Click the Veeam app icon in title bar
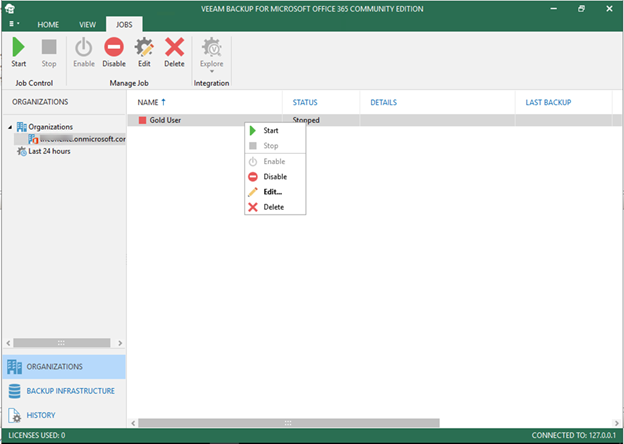The width and height of the screenshot is (624, 444). point(10,8)
